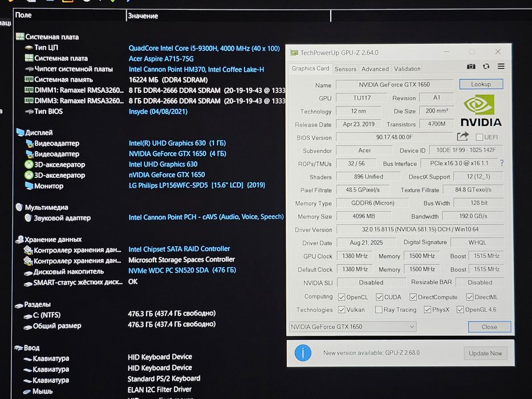The width and height of the screenshot is (532, 399).
Task: Open the QuadCore Intel Core i5-9300H link
Action: coord(204,48)
